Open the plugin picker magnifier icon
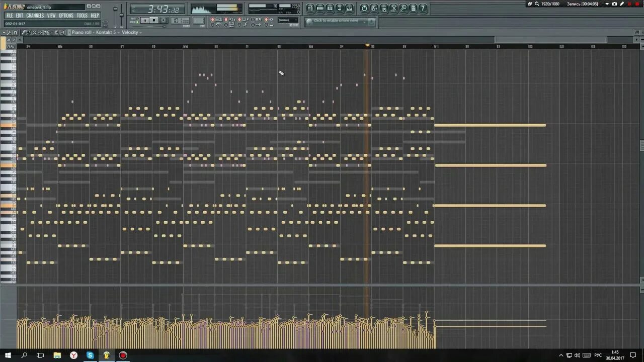This screenshot has width=644, height=362. click(404, 9)
